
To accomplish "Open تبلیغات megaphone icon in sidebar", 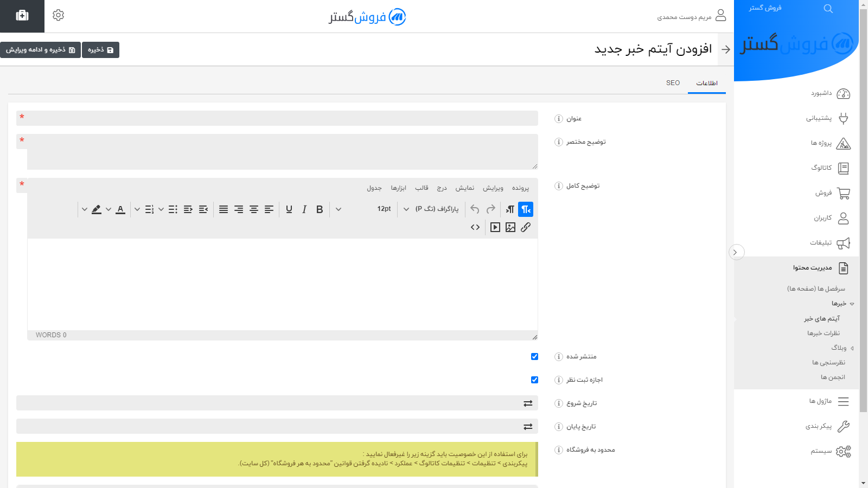I will coord(843,243).
